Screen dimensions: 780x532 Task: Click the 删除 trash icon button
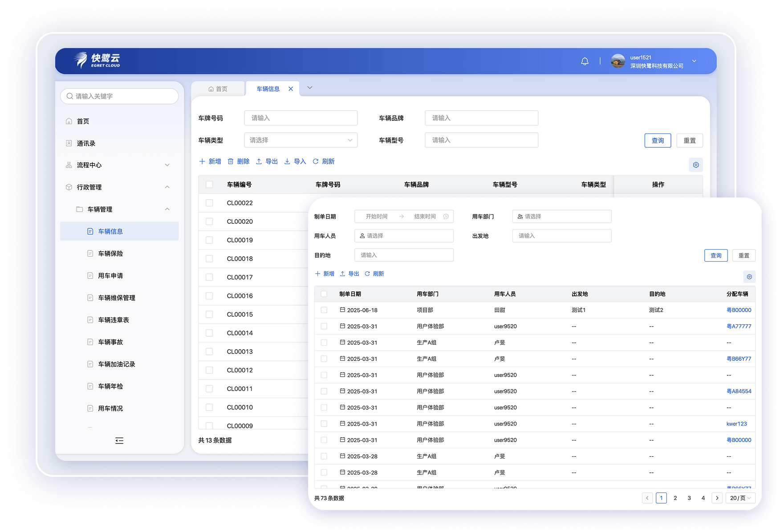click(x=238, y=161)
